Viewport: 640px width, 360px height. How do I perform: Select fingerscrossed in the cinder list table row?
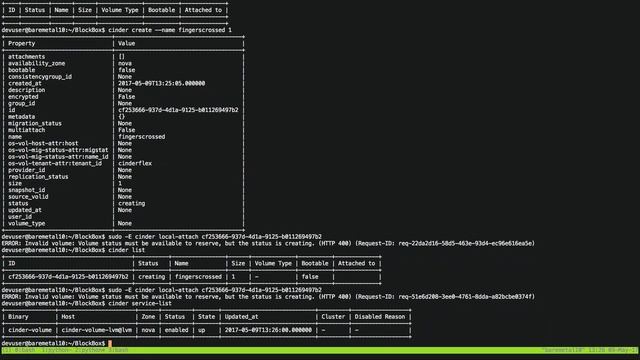click(198, 277)
